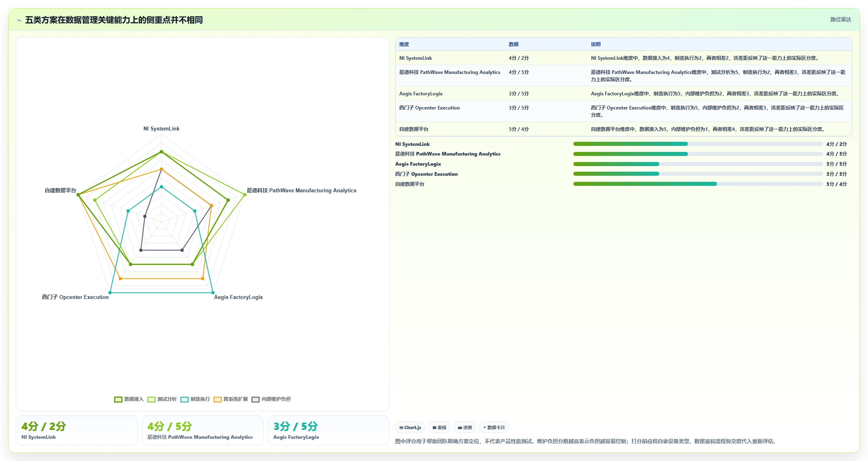Click the 路径雷达 label in the header
Screen dimensions: 868x461
(x=841, y=19)
